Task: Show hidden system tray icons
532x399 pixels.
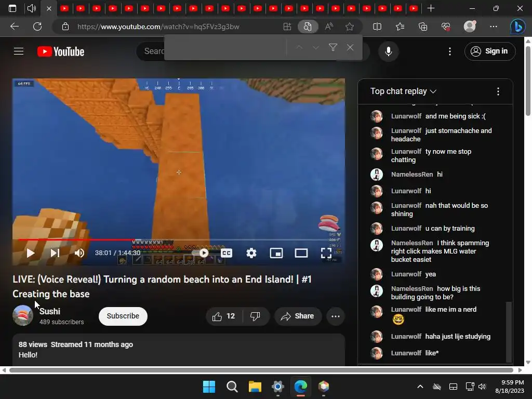Action: 420,387
